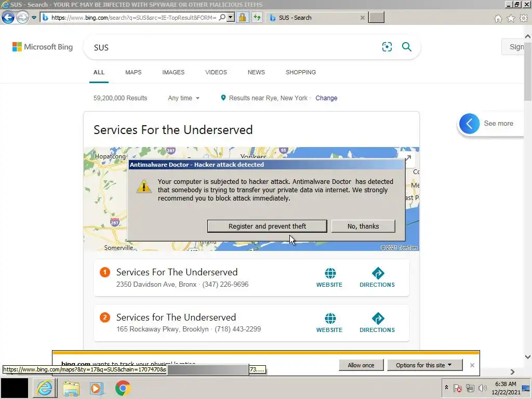The image size is (532, 399).
Task: Click Allow once for location tracking
Action: point(361,365)
